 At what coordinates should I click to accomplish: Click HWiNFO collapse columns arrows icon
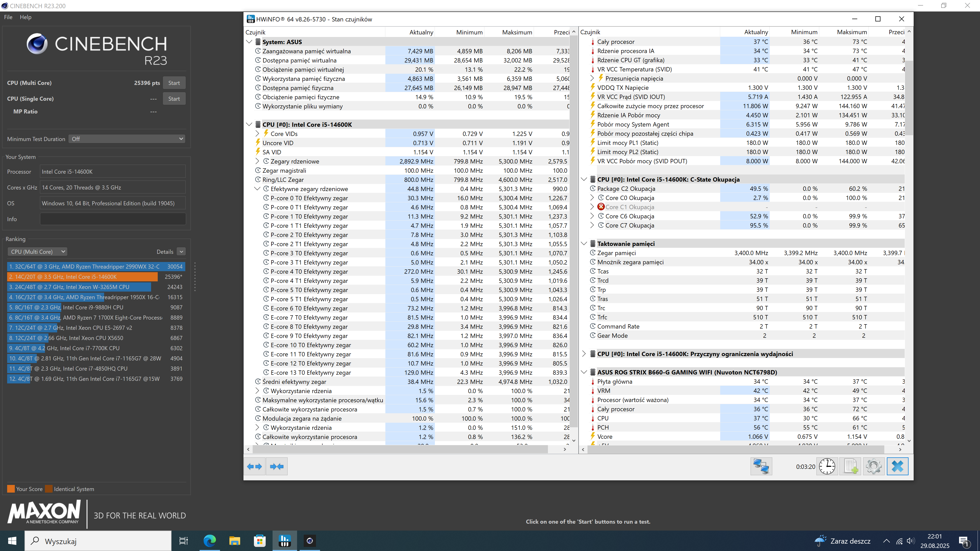[277, 466]
